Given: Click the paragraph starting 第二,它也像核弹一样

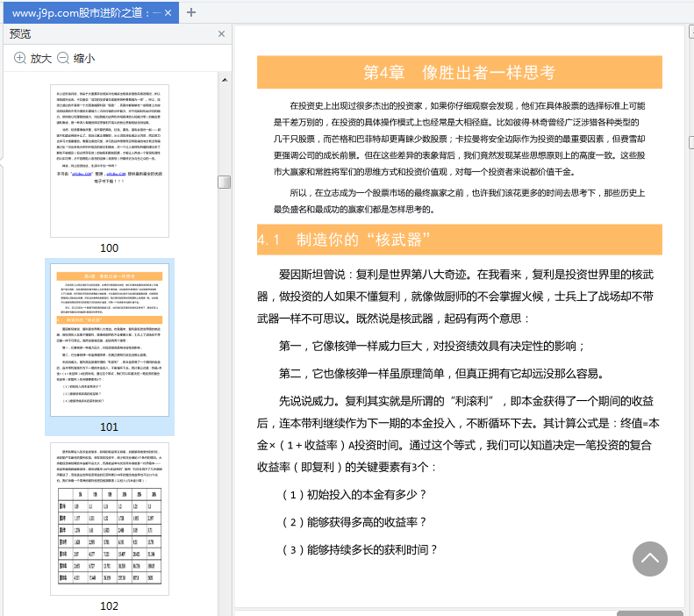Looking at the screenshot, I should (x=442, y=374).
